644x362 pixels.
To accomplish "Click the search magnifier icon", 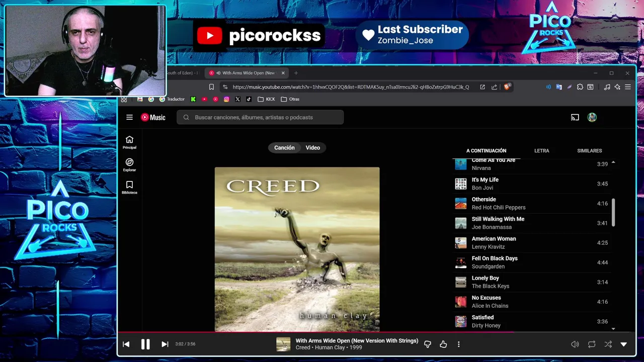I will click(x=186, y=117).
